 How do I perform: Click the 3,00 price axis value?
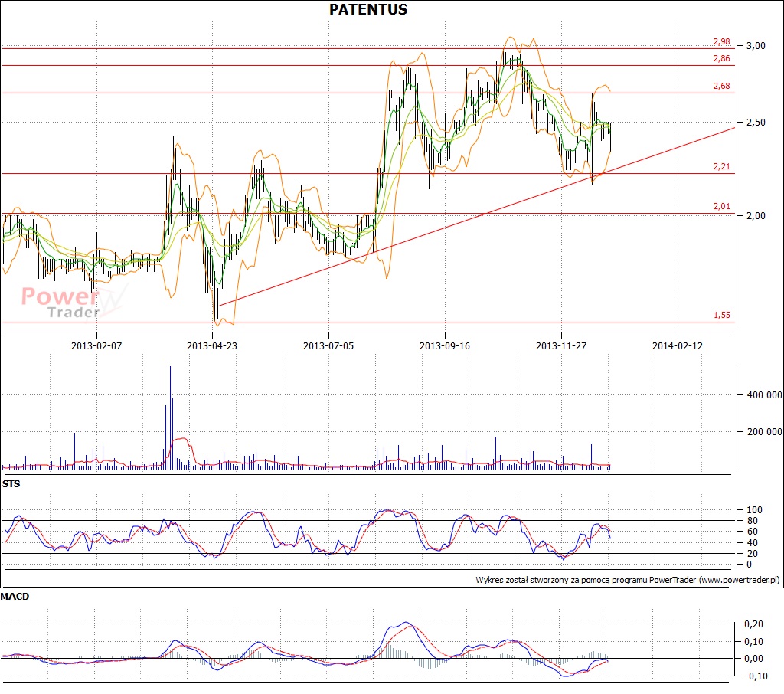coord(756,46)
